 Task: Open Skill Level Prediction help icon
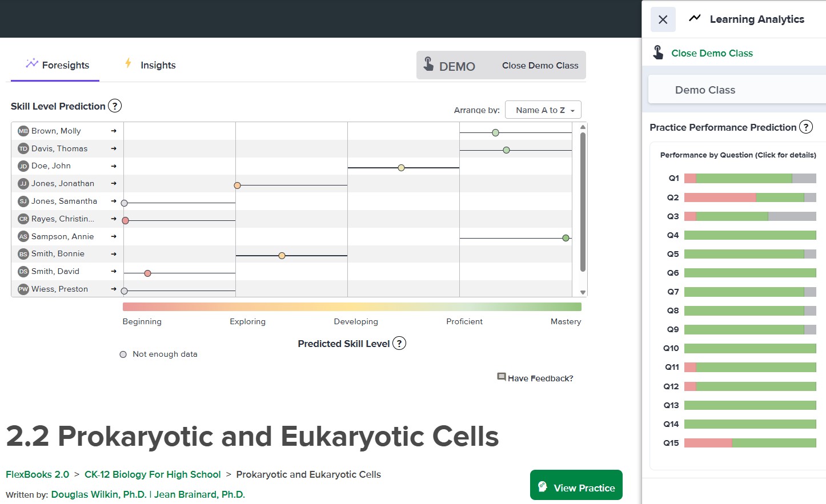pos(115,106)
